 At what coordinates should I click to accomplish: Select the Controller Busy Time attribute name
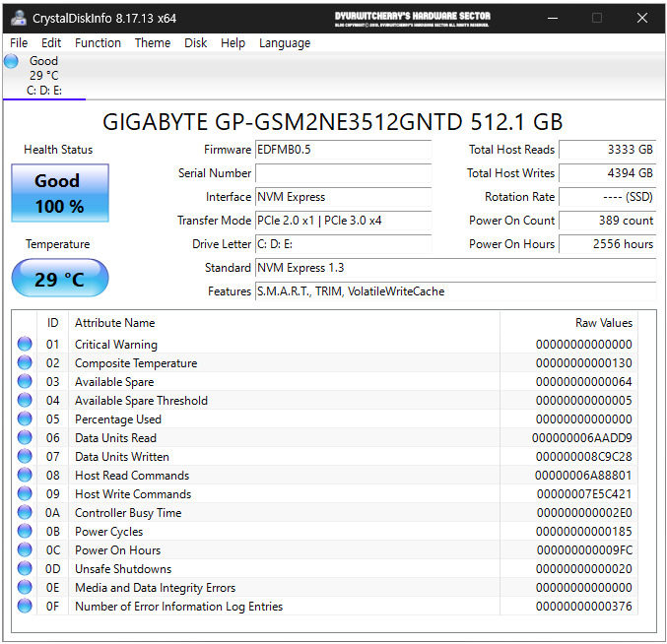tap(128, 513)
